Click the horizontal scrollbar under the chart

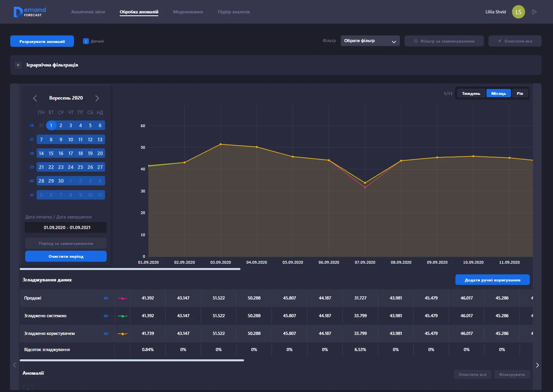pos(130,269)
